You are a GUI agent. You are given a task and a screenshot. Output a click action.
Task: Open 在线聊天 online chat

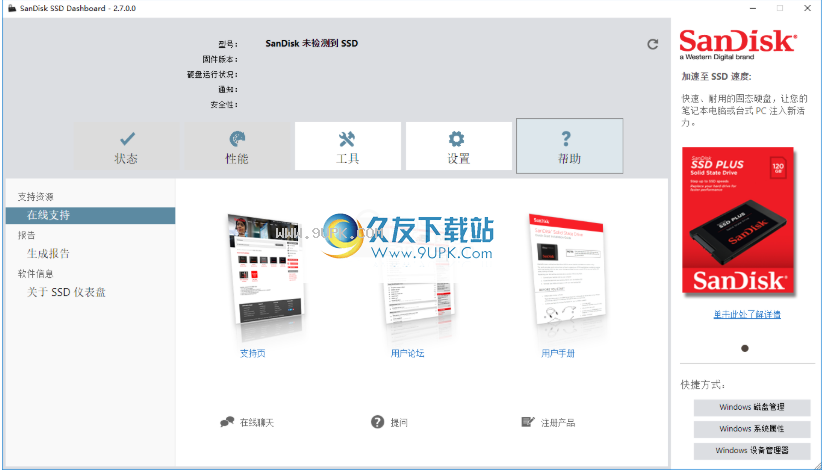[257, 423]
